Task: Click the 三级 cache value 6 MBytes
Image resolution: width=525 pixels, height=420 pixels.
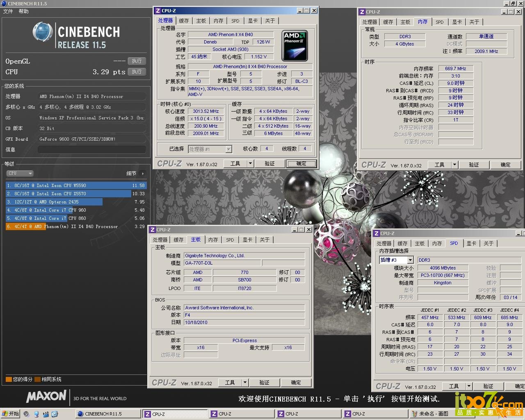Action: (273, 133)
